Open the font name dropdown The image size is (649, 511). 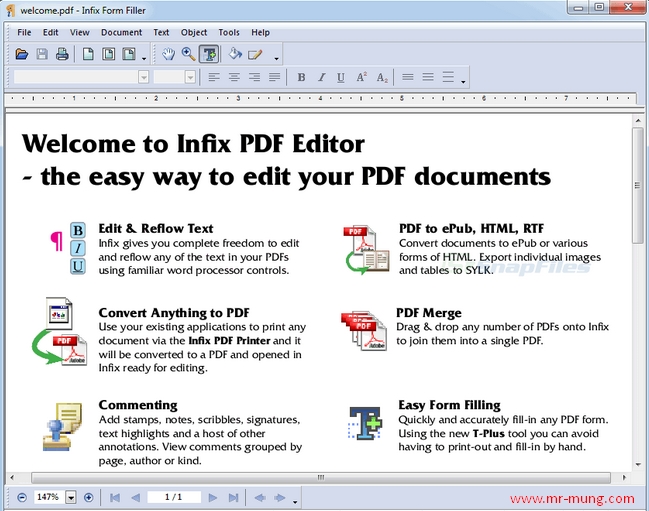144,77
